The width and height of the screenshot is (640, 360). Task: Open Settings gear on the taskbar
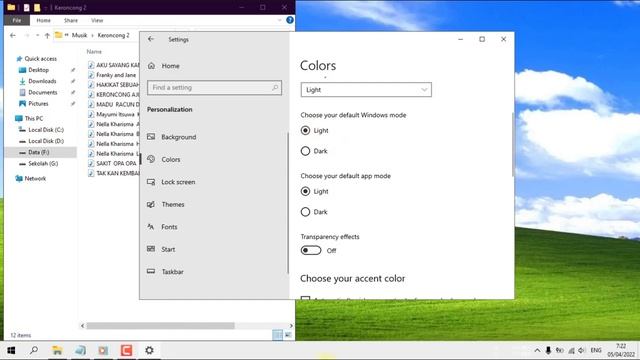coord(149,350)
